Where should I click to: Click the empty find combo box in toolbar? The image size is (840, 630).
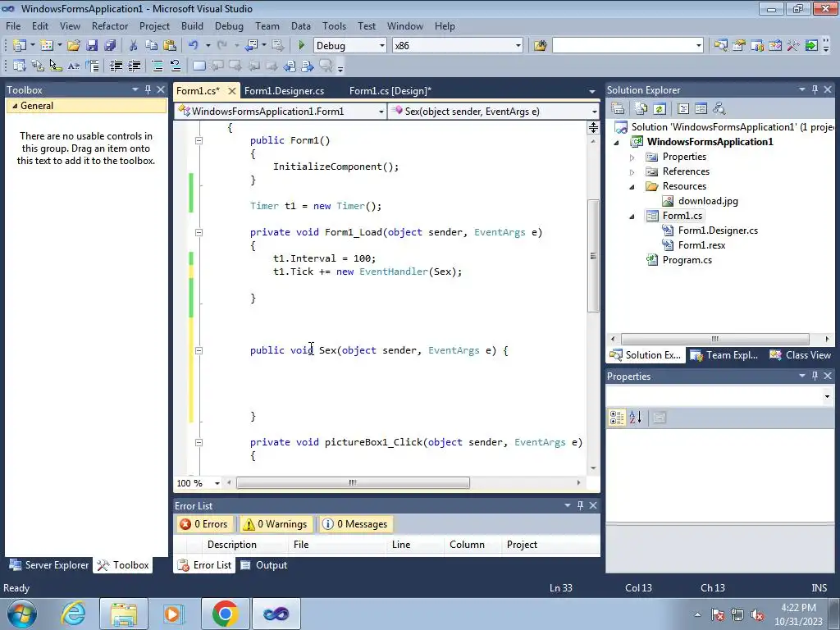(628, 46)
